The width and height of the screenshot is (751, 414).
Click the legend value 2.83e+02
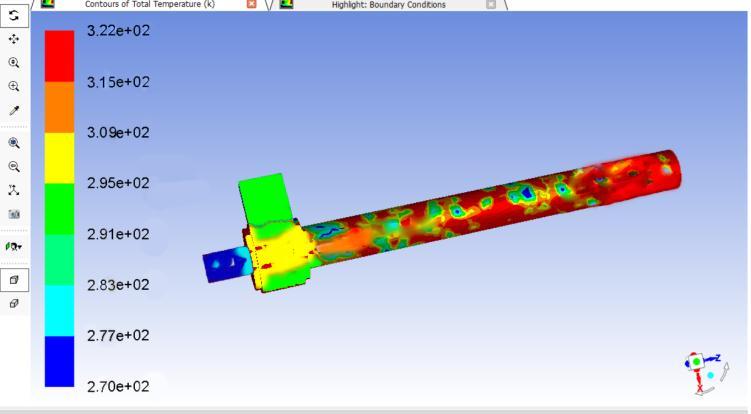click(118, 285)
